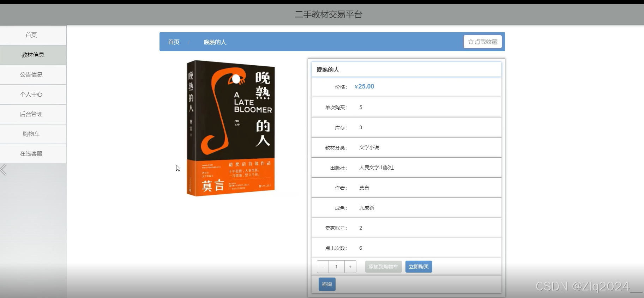Focus the quantity input field

point(337,267)
